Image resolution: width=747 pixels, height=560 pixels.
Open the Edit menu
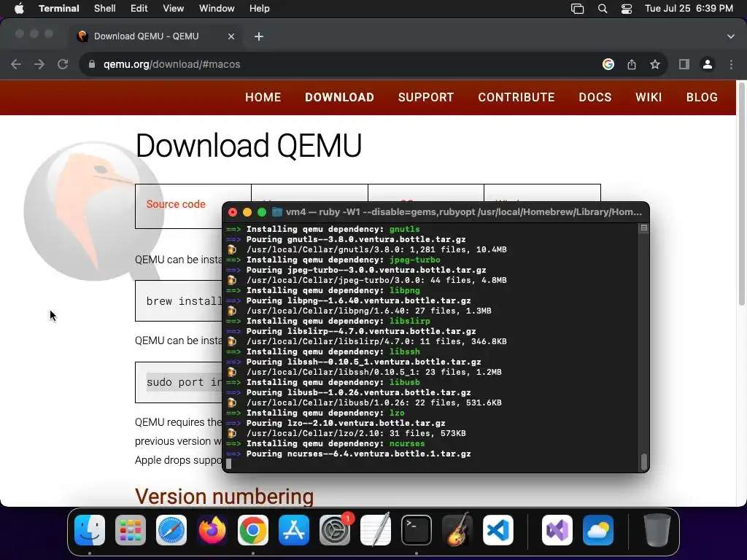(139, 9)
